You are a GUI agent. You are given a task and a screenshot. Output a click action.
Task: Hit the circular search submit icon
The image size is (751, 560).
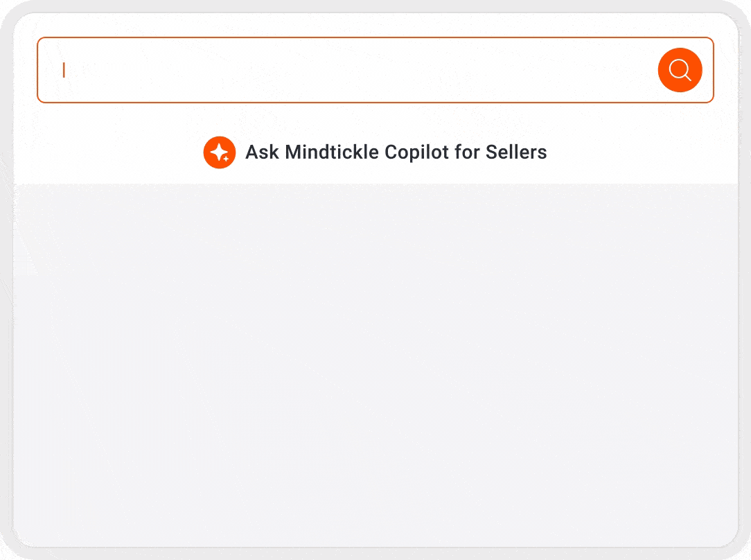pyautogui.click(x=680, y=70)
